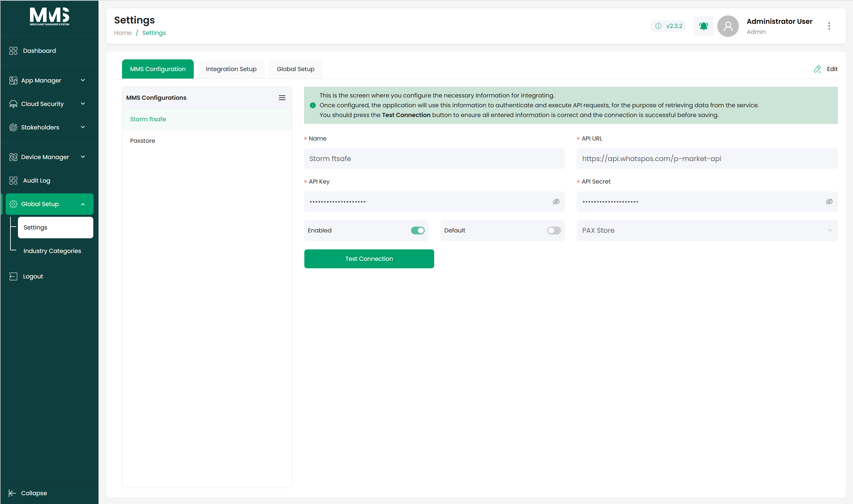Image resolution: width=853 pixels, height=504 pixels.
Task: Click the API Key password field
Action: coord(434,202)
